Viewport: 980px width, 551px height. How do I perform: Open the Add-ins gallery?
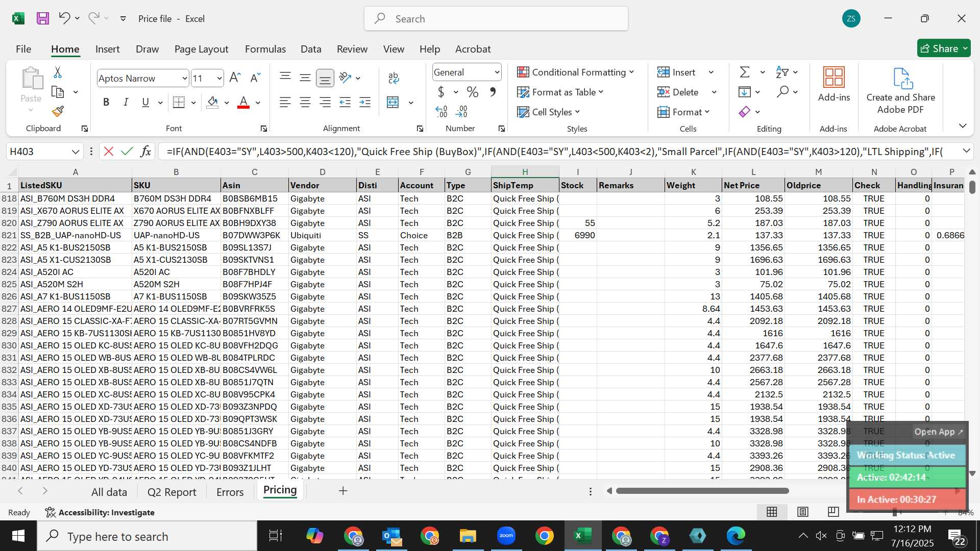[x=834, y=85]
